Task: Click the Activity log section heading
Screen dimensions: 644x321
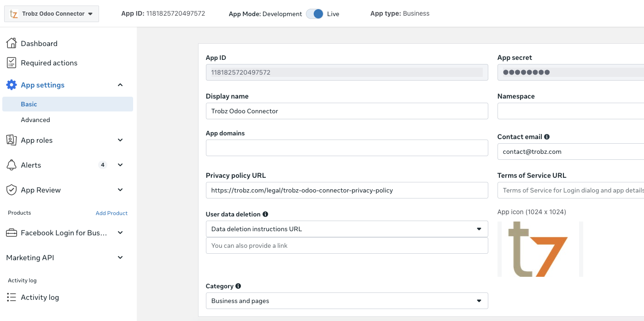Action: click(22, 280)
